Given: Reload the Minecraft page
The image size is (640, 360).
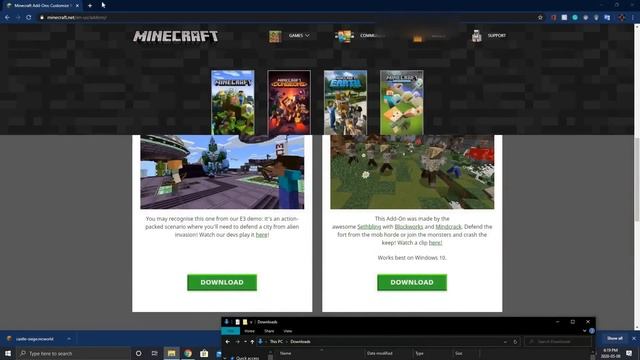Looking at the screenshot, I should [29, 18].
